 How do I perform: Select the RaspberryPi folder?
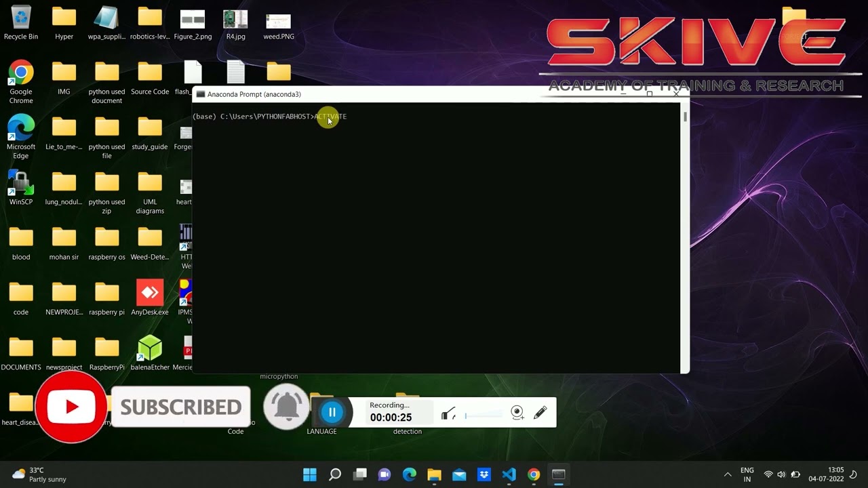click(106, 353)
